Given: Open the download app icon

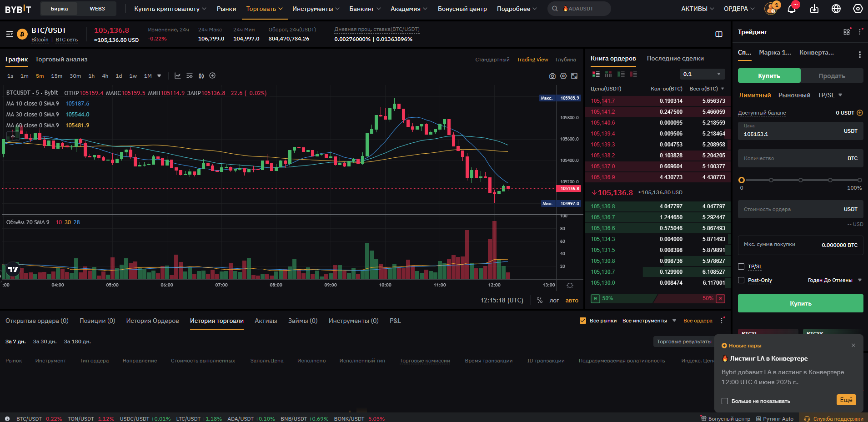Looking at the screenshot, I should tap(814, 9).
